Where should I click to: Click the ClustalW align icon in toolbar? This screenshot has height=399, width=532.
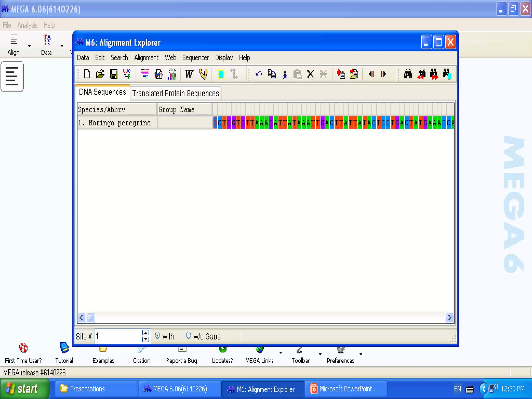189,74
